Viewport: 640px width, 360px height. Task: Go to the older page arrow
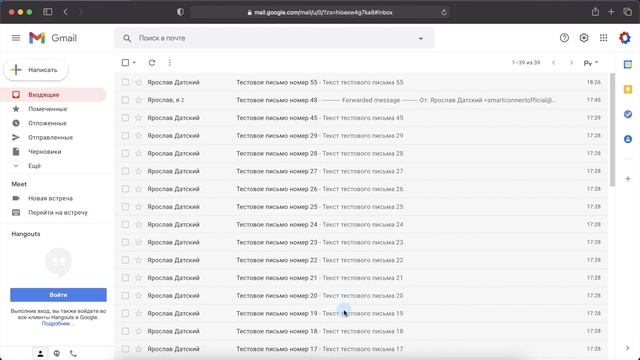coord(571,63)
